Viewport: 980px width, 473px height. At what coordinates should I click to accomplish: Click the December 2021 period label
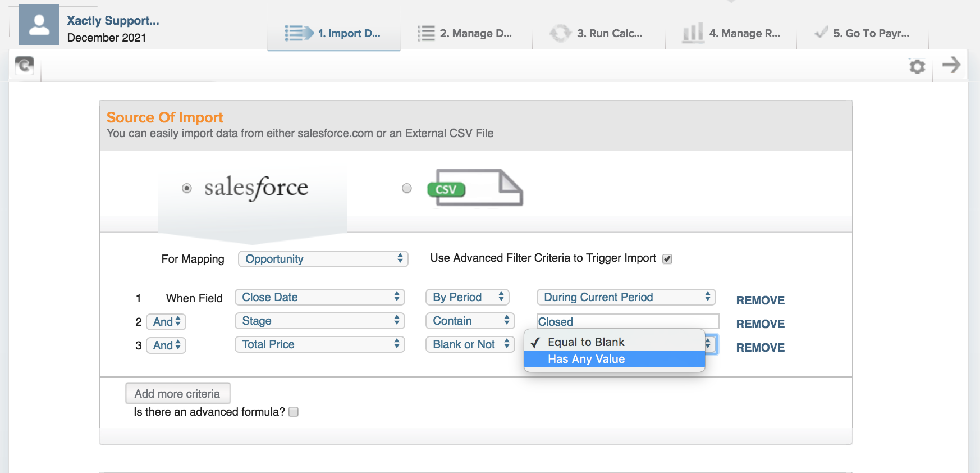coord(107,38)
